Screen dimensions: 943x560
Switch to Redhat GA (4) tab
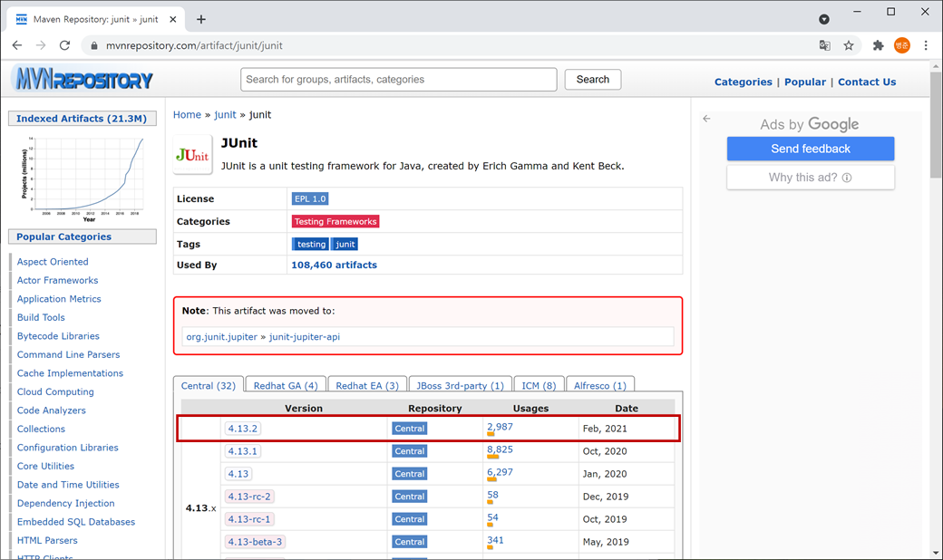286,386
